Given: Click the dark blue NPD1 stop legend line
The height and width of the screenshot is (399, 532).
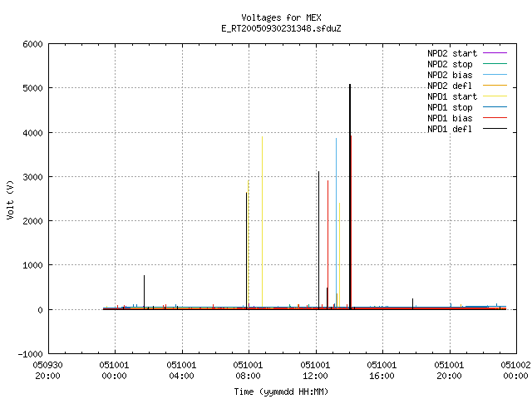Looking at the screenshot, I should [x=495, y=107].
